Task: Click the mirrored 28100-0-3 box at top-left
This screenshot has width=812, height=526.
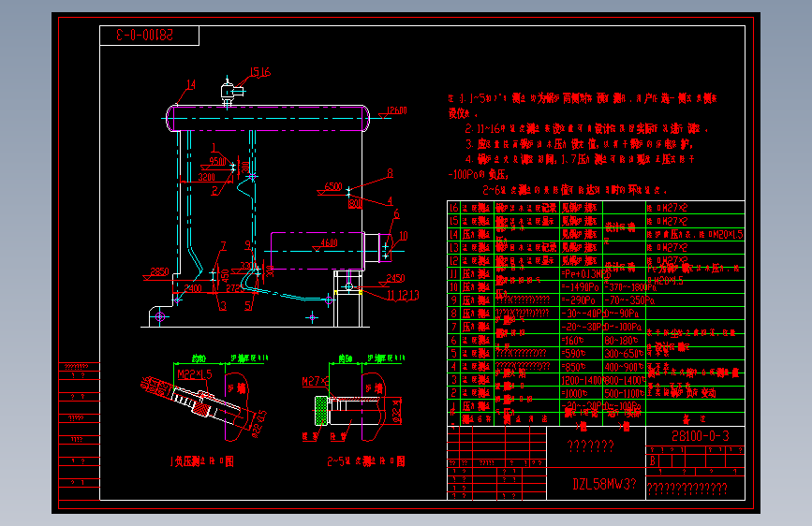Action: click(149, 36)
